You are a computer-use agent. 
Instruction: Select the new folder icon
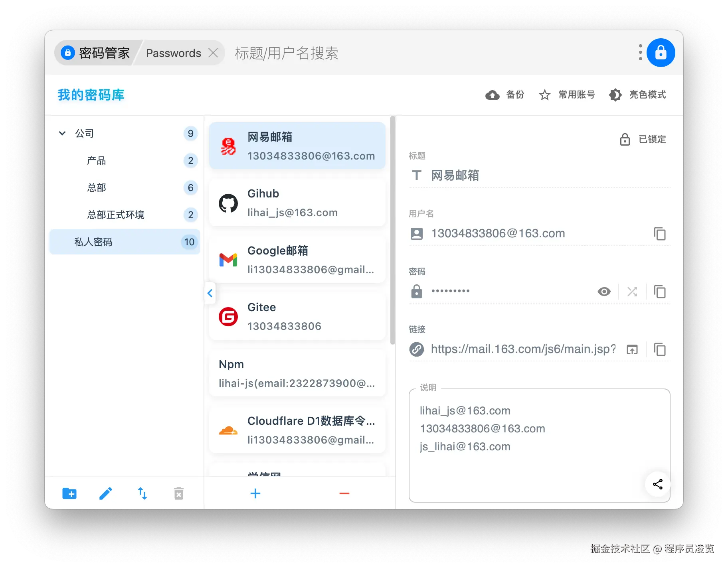coord(69,493)
